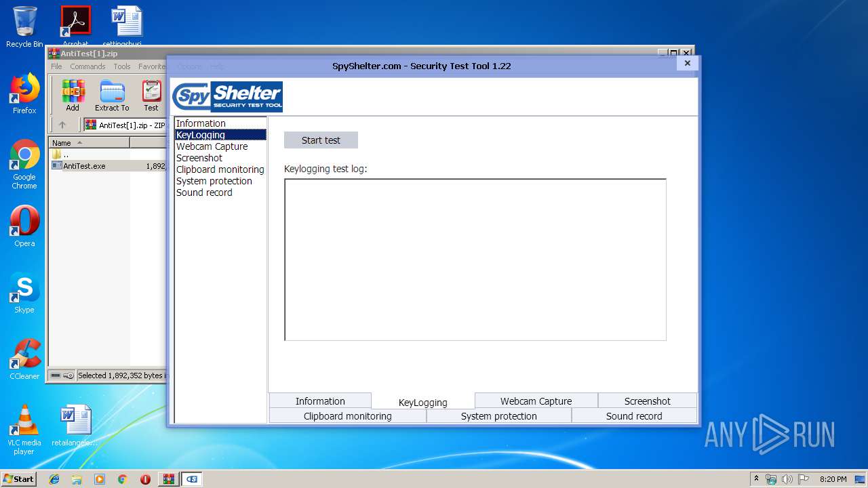Open the Windows Start menu
868x488 pixels.
pyautogui.click(x=18, y=479)
